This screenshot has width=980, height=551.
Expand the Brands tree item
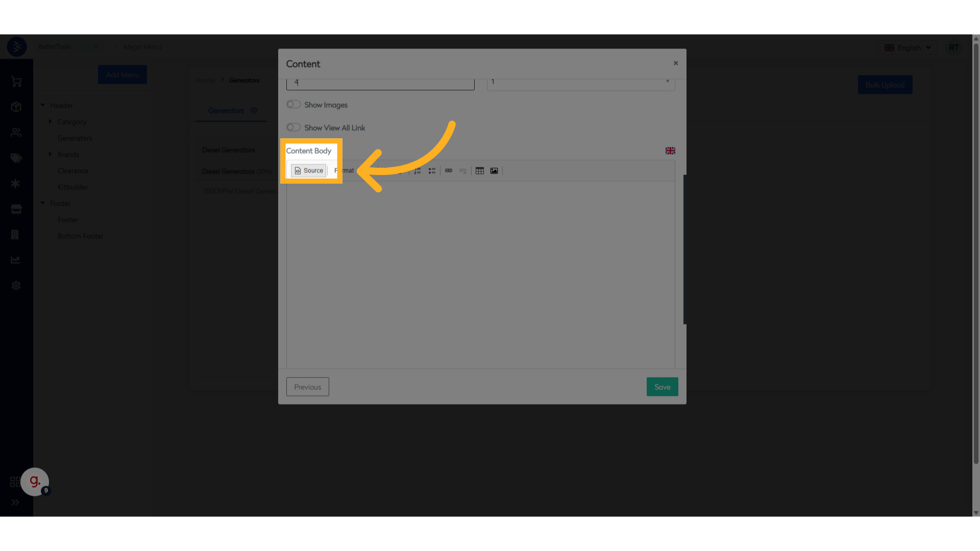50,154
